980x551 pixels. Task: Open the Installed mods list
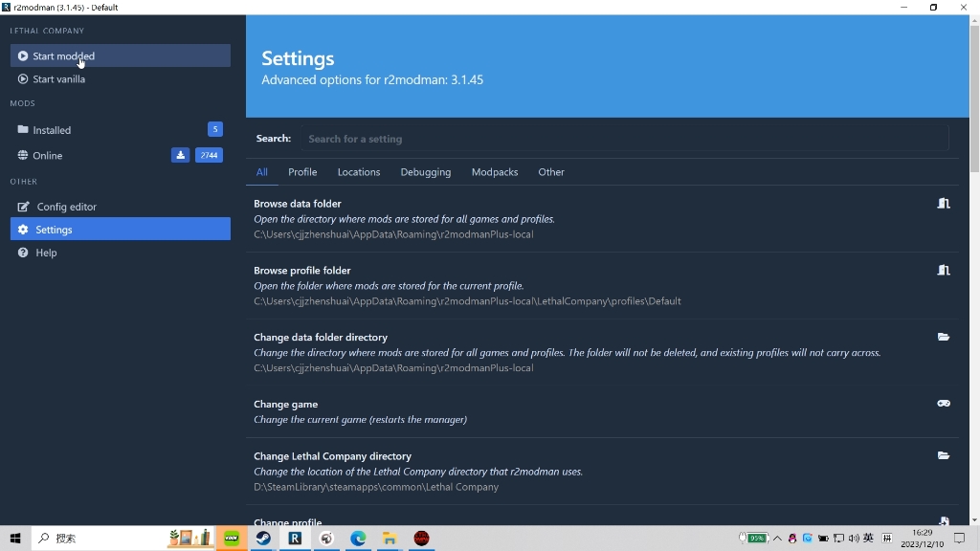coord(120,130)
